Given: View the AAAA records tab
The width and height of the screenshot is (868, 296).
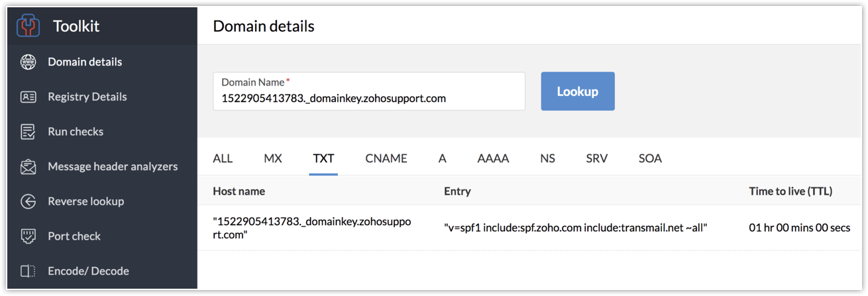Looking at the screenshot, I should pos(493,158).
